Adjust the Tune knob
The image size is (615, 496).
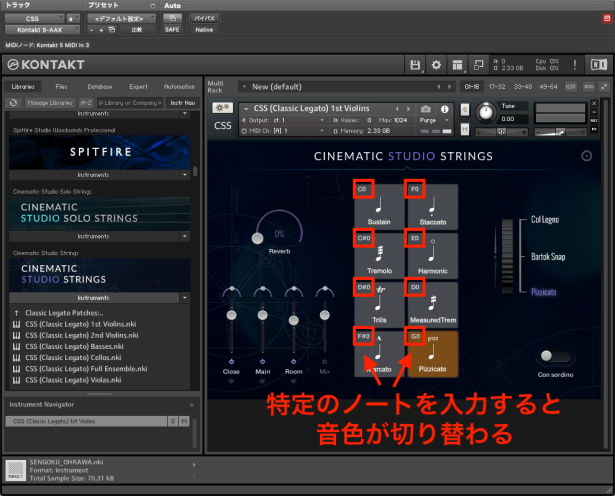pos(486,113)
